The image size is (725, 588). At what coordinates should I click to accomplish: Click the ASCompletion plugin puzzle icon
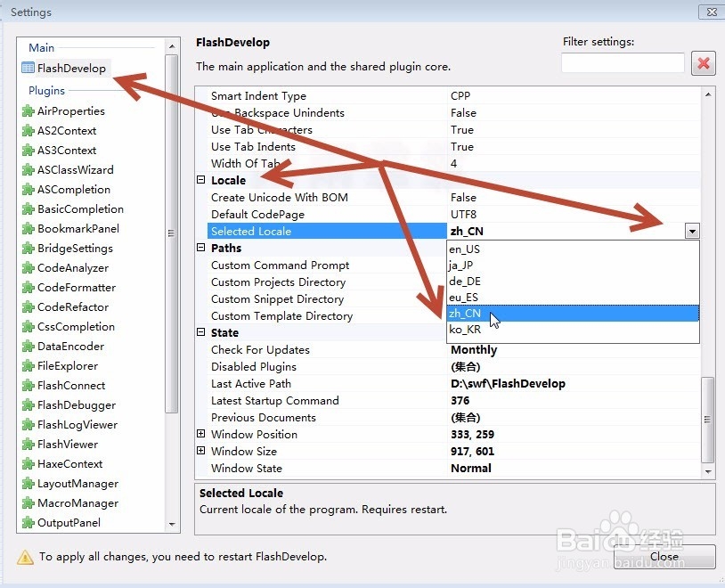(x=29, y=190)
